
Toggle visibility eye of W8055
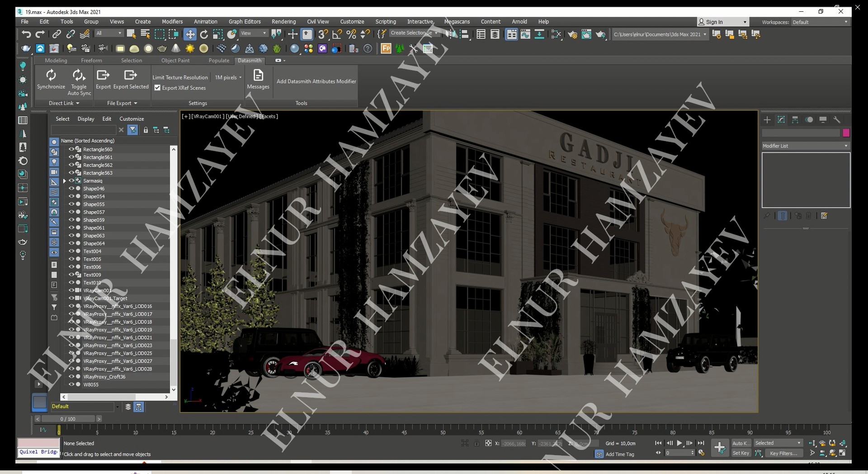point(71,384)
